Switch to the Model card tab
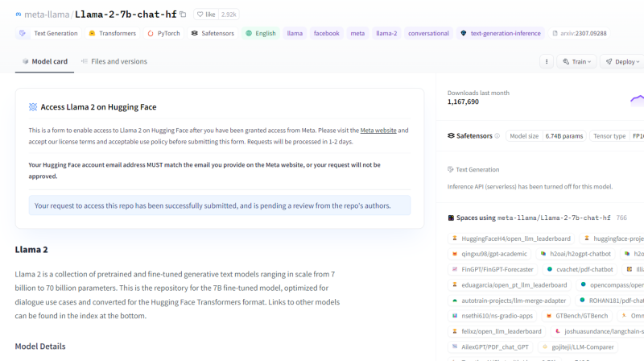Screen dimensions: 644x361 44,61
